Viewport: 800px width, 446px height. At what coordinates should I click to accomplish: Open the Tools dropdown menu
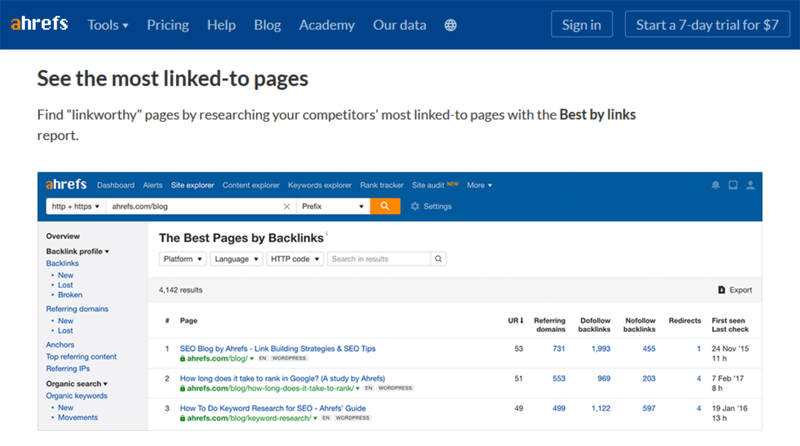[108, 25]
